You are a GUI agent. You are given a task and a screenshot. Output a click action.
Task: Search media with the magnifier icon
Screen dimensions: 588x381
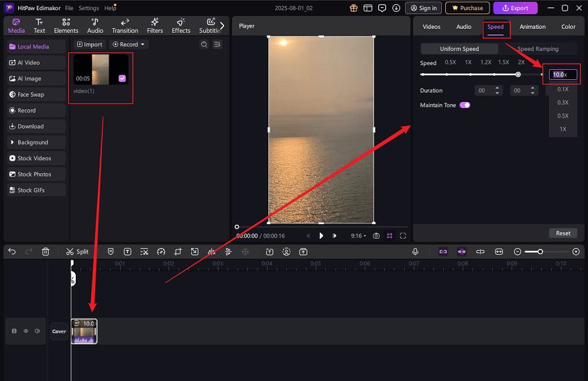(204, 44)
